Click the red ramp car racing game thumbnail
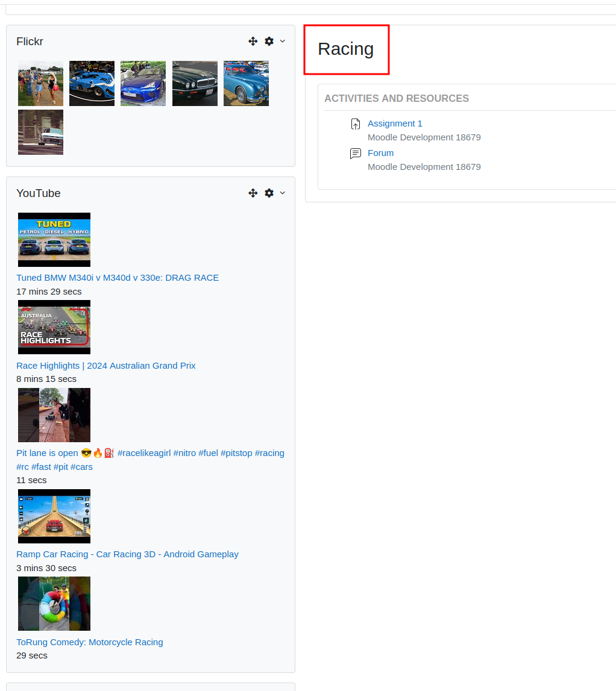This screenshot has height=691, width=616. point(54,516)
